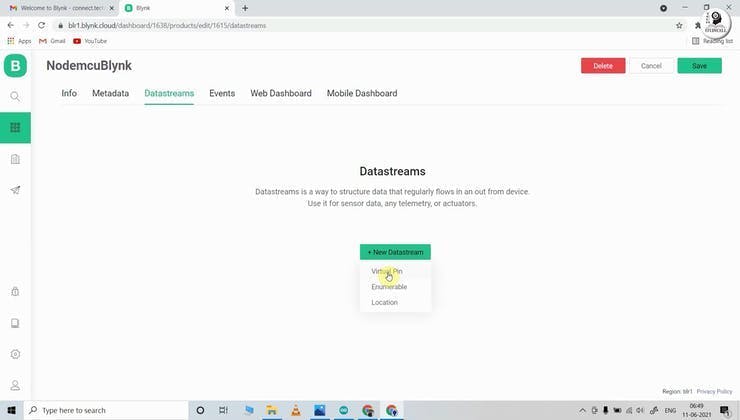Click the NodemcuBlynk template title
Screen dimensions: 740x420
89,66
